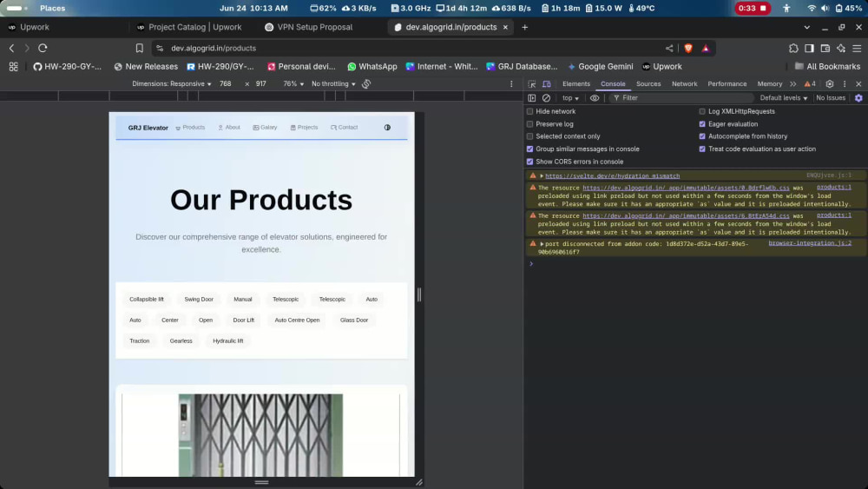Clear console with the clear icon
The height and width of the screenshot is (489, 868).
(x=546, y=98)
